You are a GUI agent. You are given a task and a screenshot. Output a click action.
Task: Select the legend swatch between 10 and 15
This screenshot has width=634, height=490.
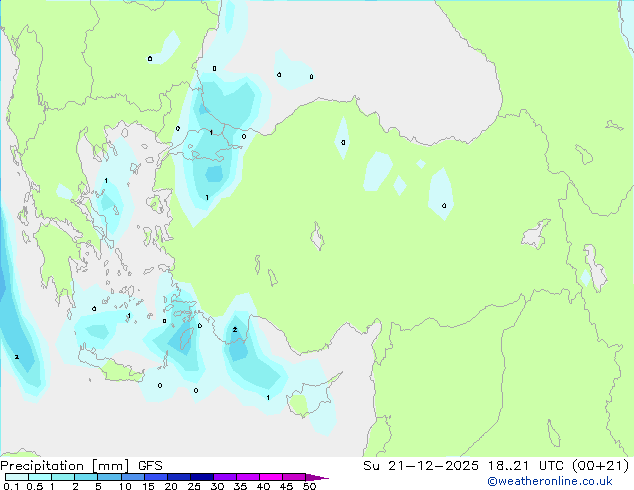tap(132, 477)
